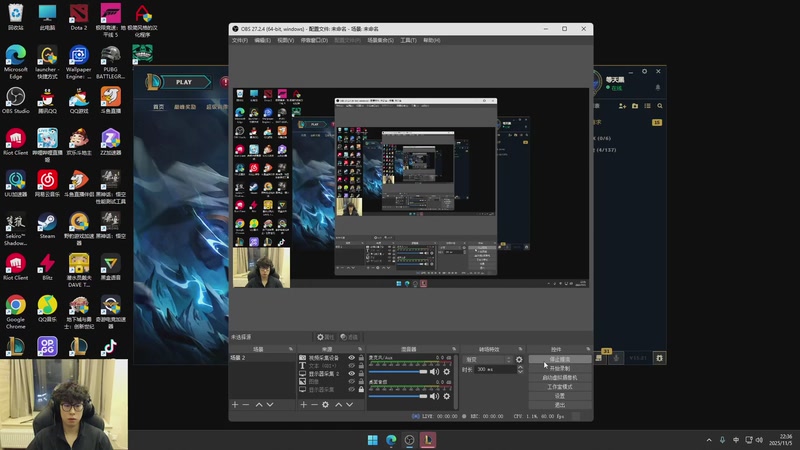
Task: Open source 属性 button above docks
Action: [x=325, y=337]
